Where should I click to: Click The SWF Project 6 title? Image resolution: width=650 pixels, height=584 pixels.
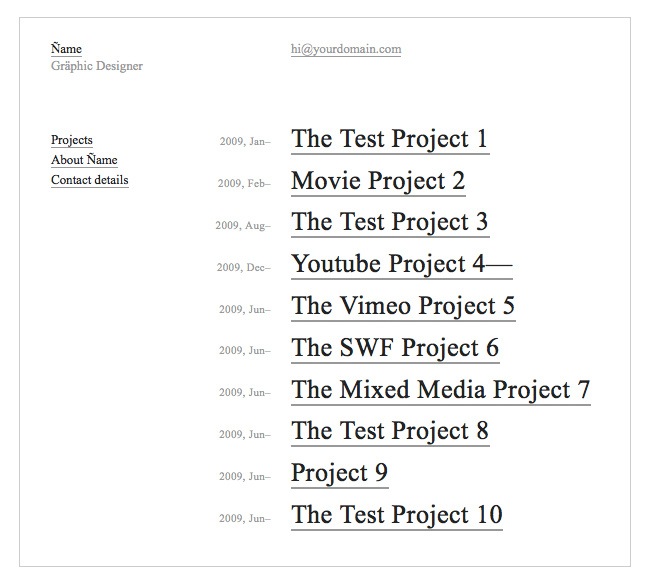click(395, 348)
